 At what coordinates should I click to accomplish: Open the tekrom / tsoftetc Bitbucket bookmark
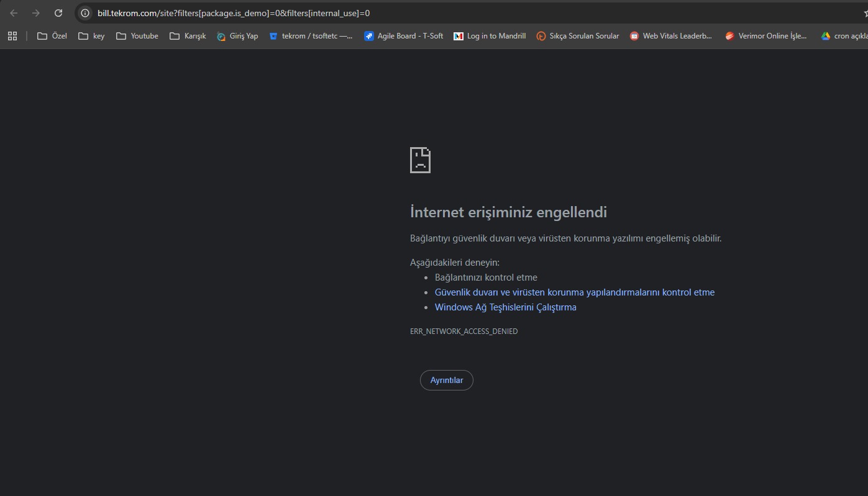[x=311, y=36]
